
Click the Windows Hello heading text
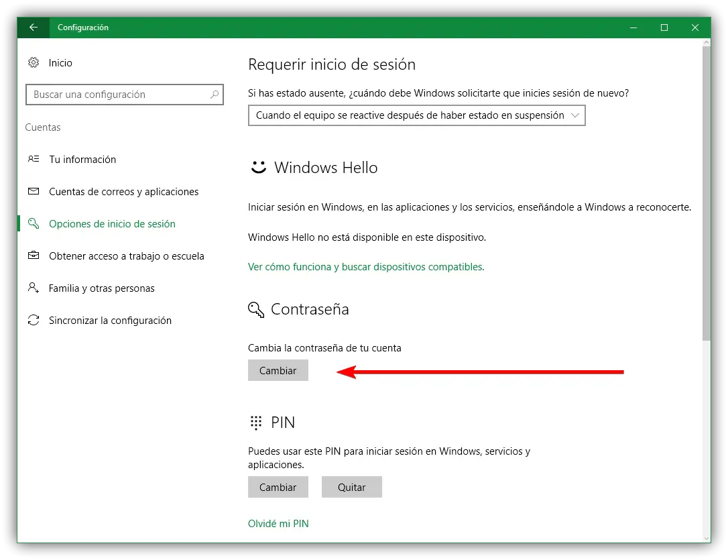[326, 167]
